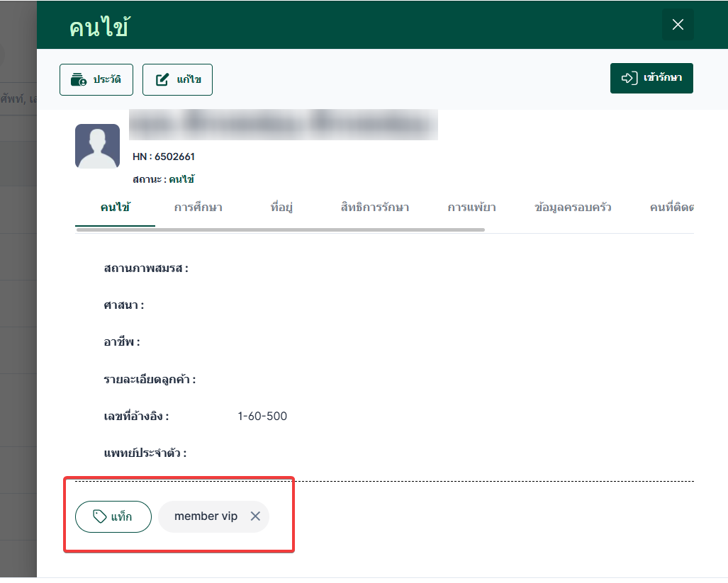The width and height of the screenshot is (728, 583).
Task: Switch to the การศึกษา tab
Action: pyautogui.click(x=198, y=207)
